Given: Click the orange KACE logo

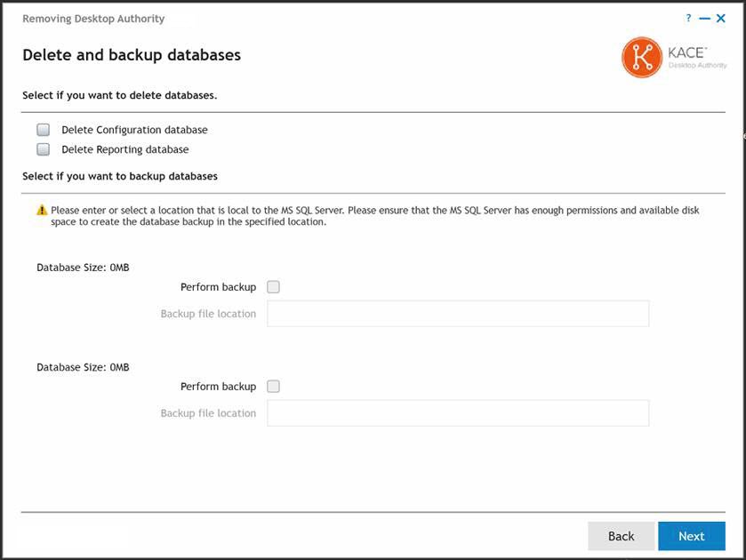Looking at the screenshot, I should tap(642, 57).
